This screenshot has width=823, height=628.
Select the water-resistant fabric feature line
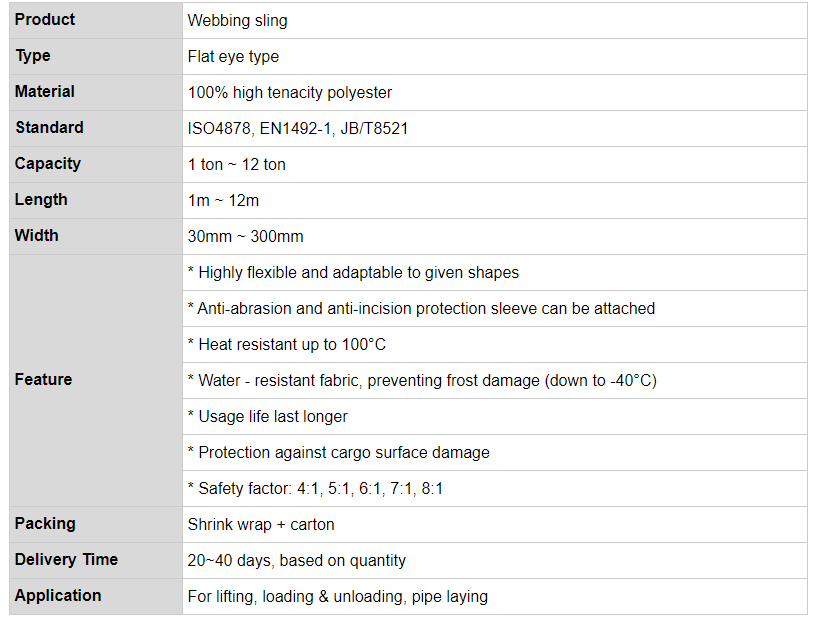[x=422, y=381]
